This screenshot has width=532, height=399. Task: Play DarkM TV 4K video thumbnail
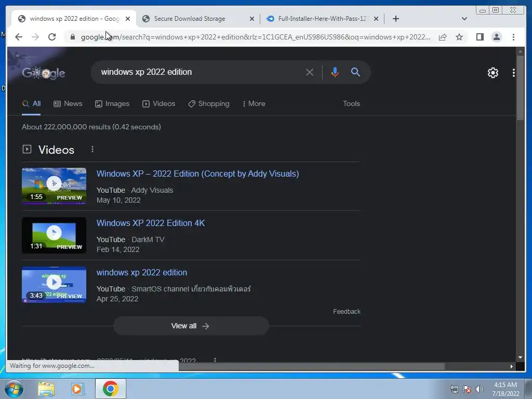tap(54, 235)
